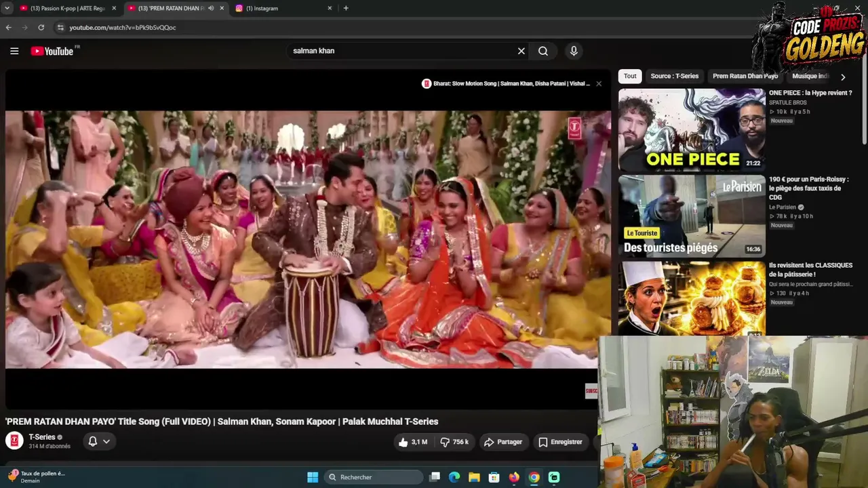This screenshot has height=488, width=868.
Task: Play the pâtisserie chef video thumbnail
Action: [692, 298]
